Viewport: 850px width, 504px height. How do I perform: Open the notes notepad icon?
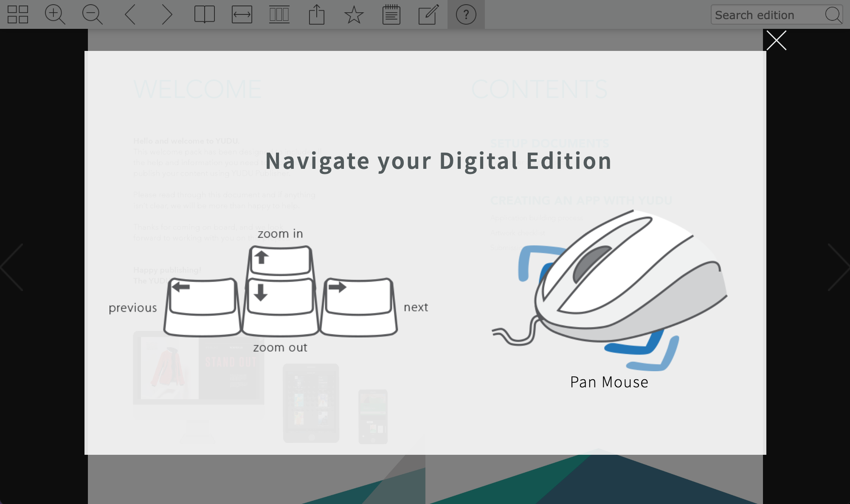tap(391, 14)
